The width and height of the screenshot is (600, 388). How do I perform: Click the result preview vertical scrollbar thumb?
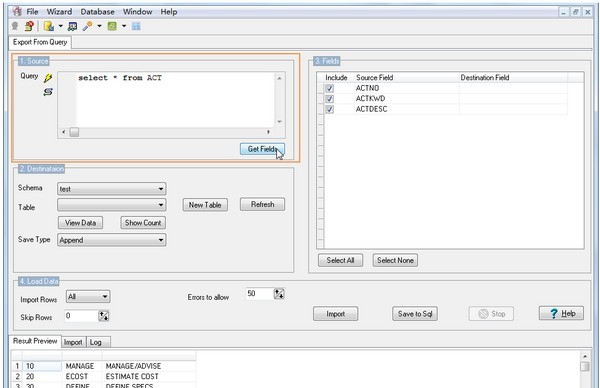point(585,367)
